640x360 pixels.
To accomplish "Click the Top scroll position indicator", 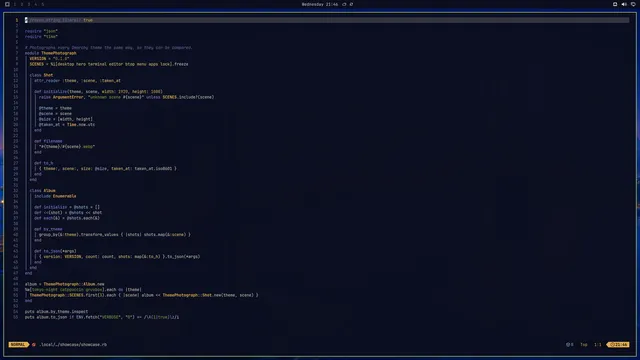I will 584,344.
